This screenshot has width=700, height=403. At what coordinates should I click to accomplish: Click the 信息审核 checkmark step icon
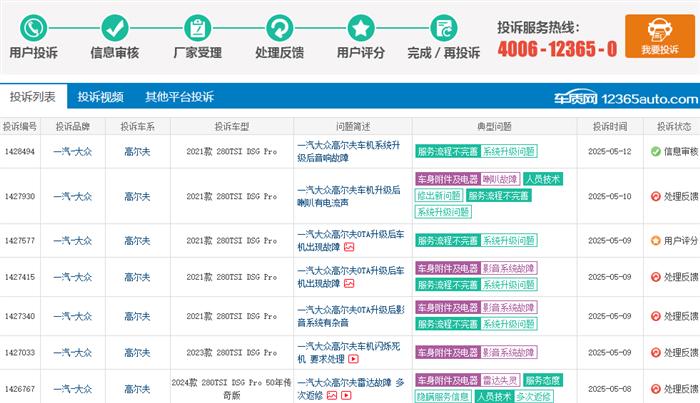115,28
